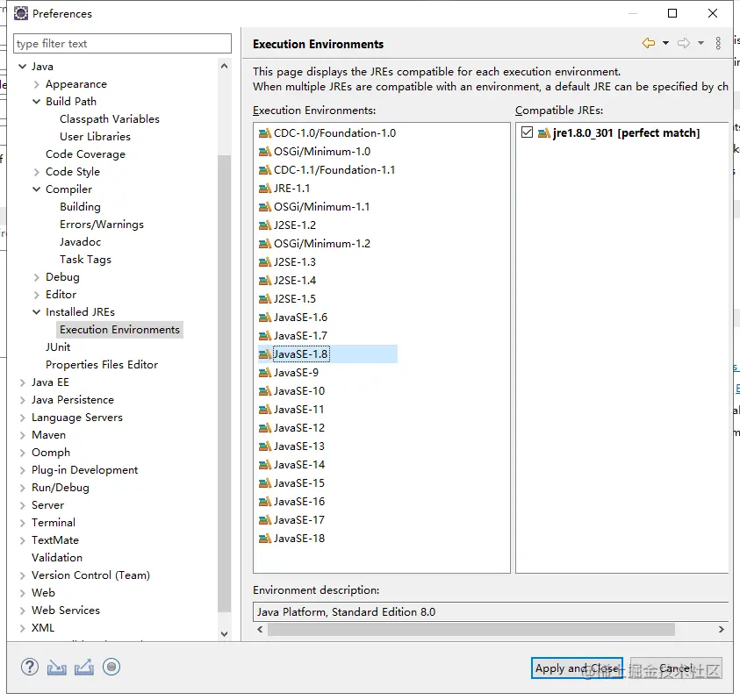Expand the Version Control (Team) node
Viewport: 740px width, 700px height.
(22, 576)
